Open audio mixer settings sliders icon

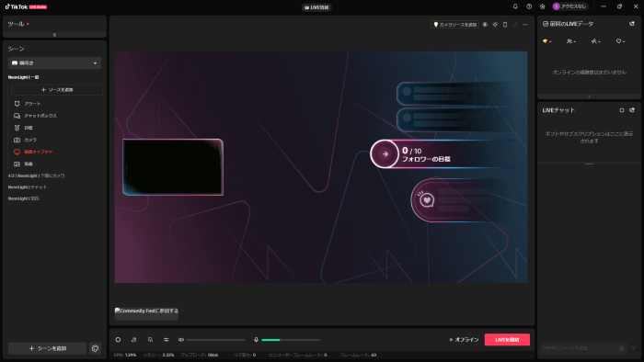[166, 339]
